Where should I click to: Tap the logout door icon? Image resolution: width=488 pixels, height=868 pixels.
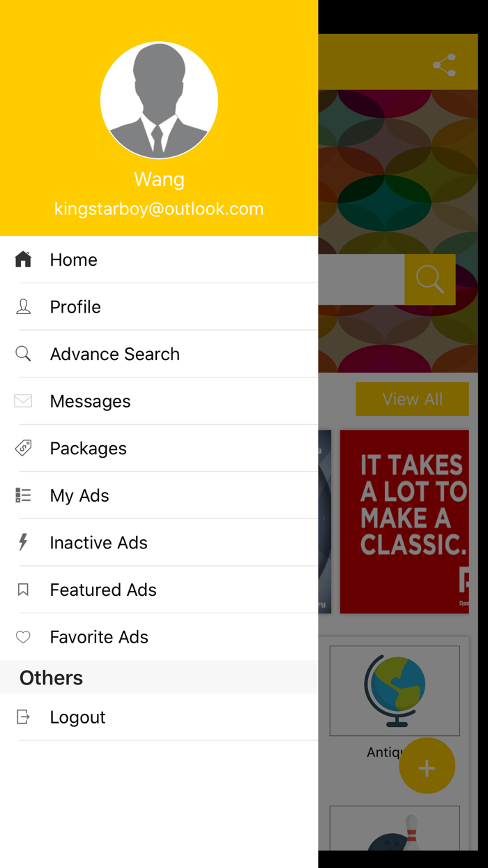click(23, 717)
